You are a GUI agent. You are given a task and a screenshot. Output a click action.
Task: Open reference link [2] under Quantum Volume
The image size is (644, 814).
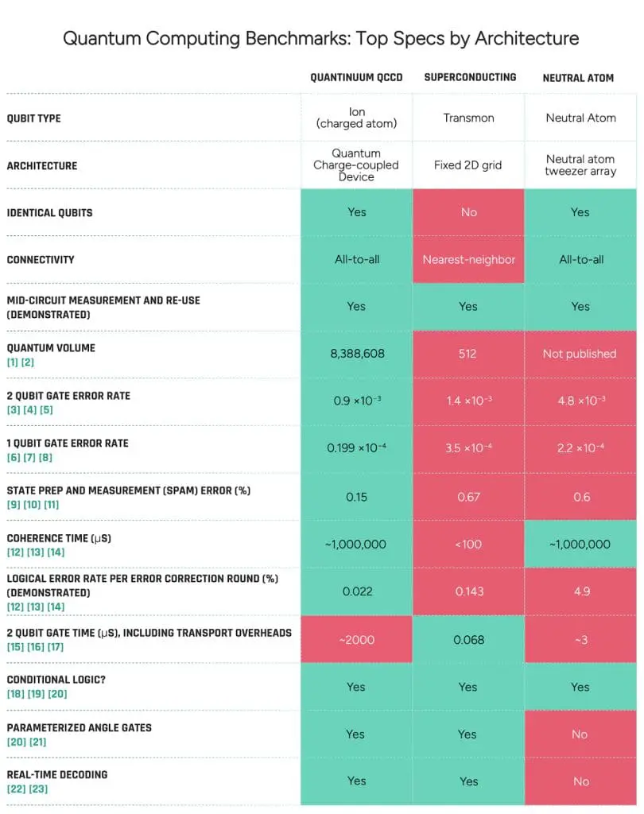pyautogui.click(x=28, y=362)
